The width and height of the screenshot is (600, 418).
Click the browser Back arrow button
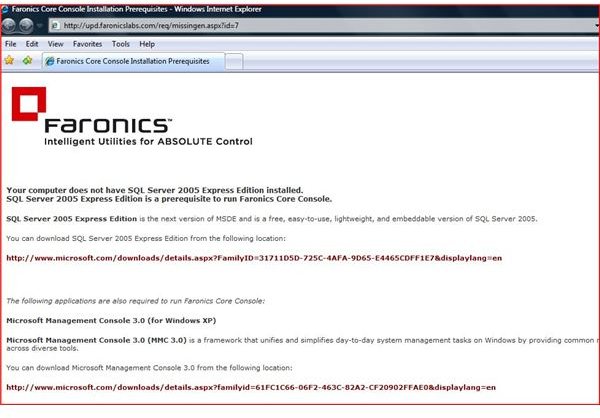(x=8, y=25)
